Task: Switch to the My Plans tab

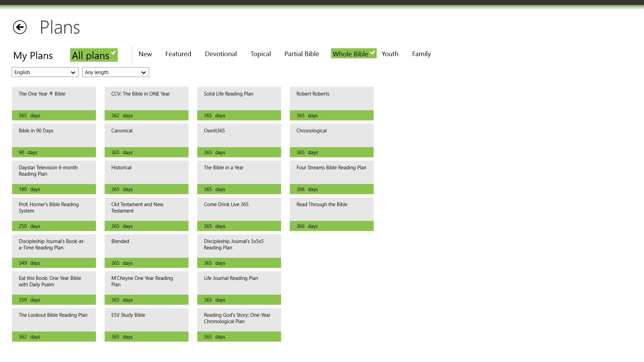Action: coord(33,55)
